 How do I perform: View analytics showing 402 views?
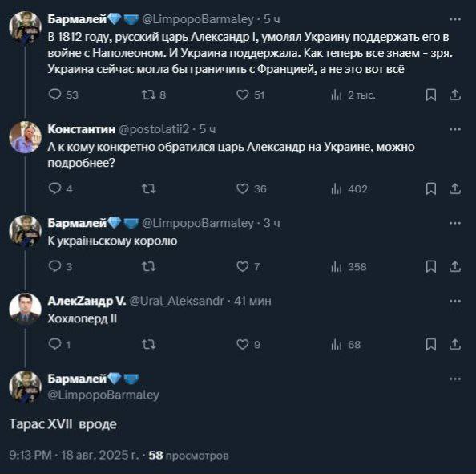(349, 189)
